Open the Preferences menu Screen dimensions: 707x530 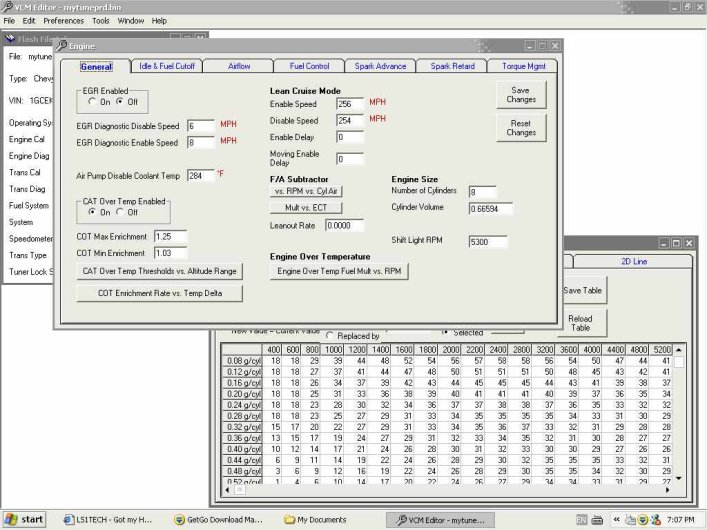[64, 20]
